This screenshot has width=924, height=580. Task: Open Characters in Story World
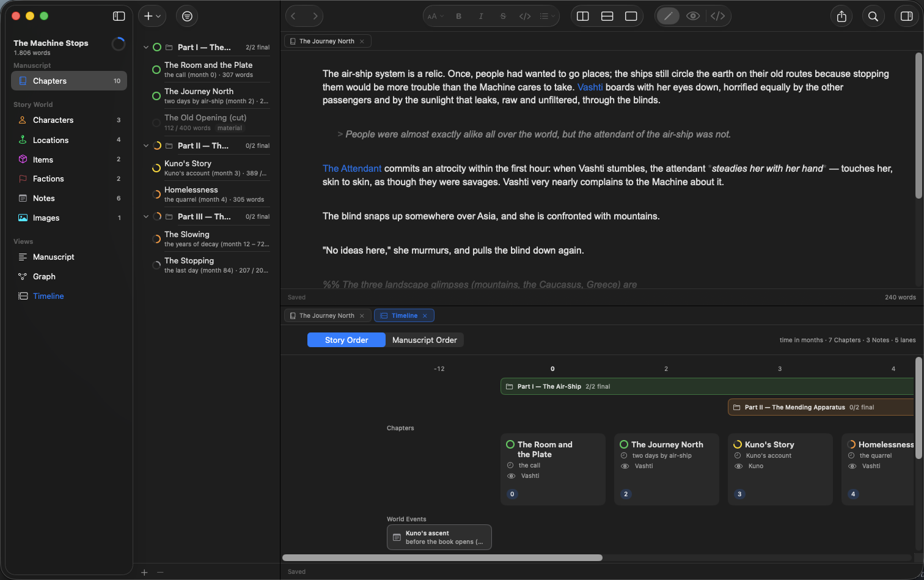click(69, 120)
